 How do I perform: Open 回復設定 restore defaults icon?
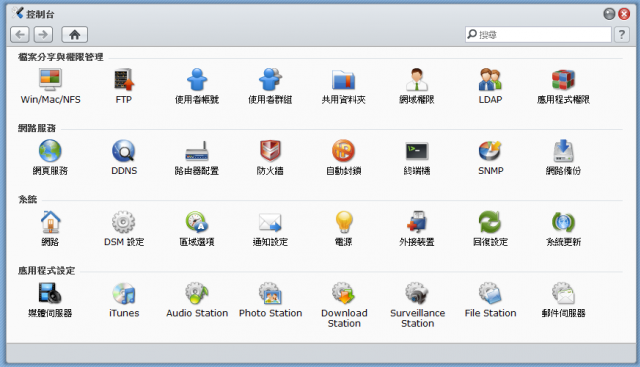click(490, 222)
